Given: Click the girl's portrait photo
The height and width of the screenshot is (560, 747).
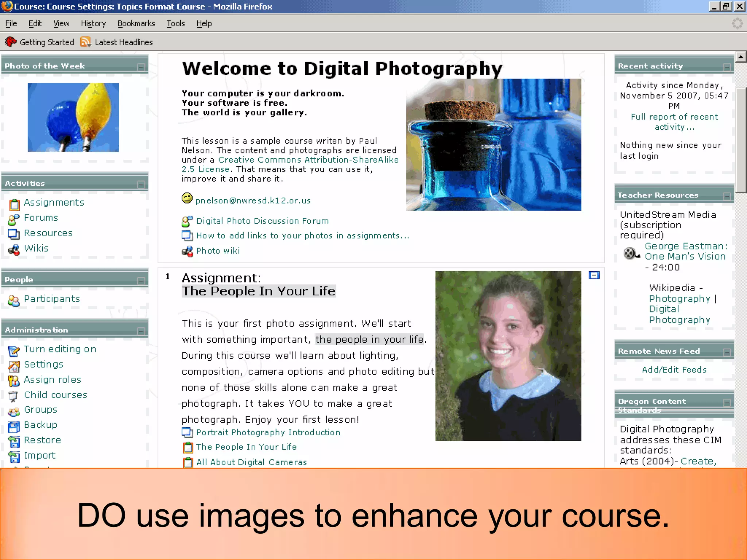Looking at the screenshot, I should 508,356.
